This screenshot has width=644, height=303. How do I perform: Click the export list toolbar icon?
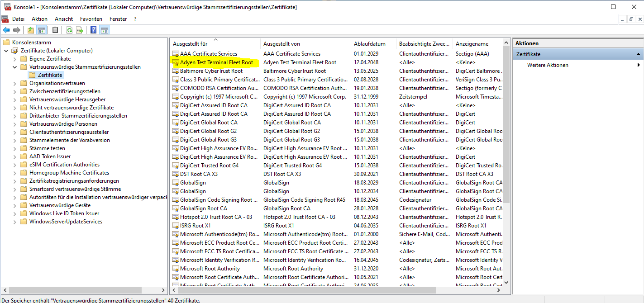[x=80, y=30]
